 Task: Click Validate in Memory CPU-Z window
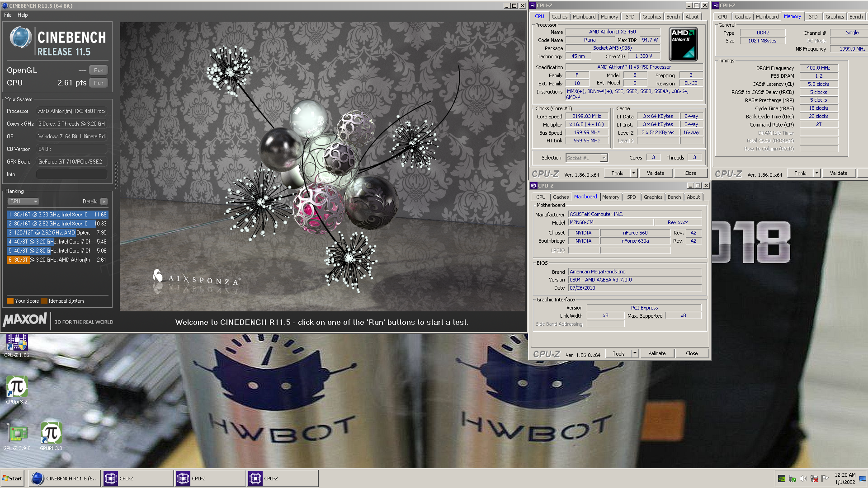(x=839, y=174)
